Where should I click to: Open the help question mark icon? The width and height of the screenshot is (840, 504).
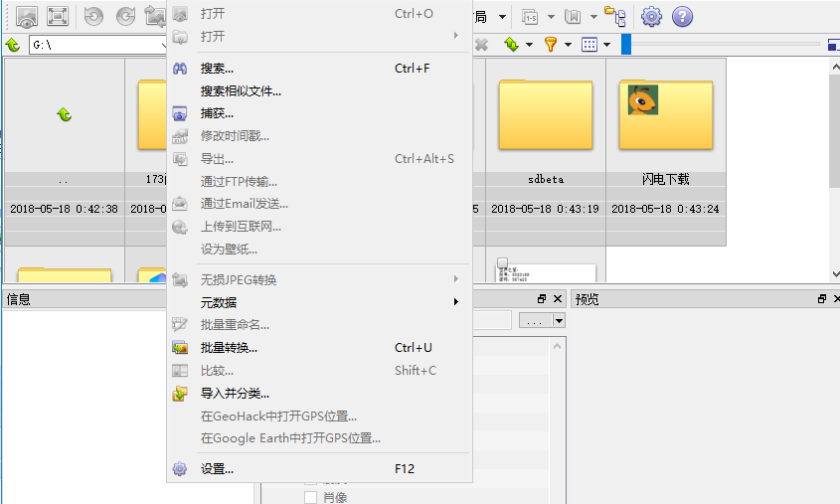click(x=682, y=17)
